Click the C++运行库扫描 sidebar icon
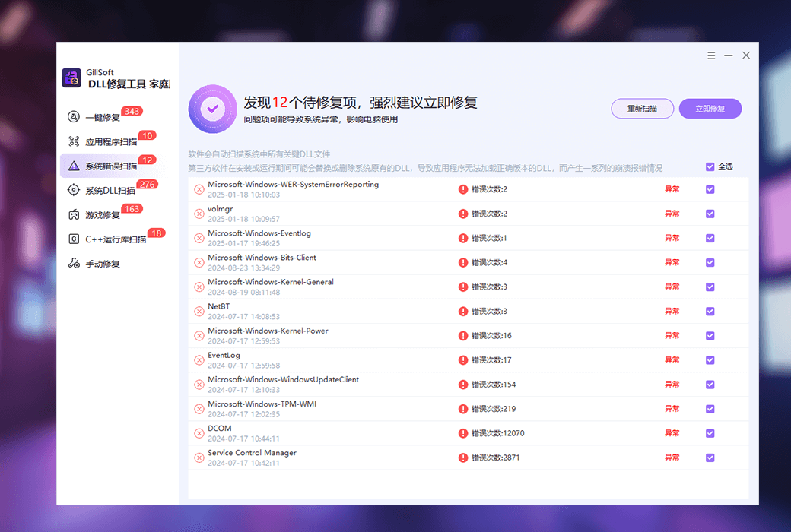 click(x=74, y=239)
